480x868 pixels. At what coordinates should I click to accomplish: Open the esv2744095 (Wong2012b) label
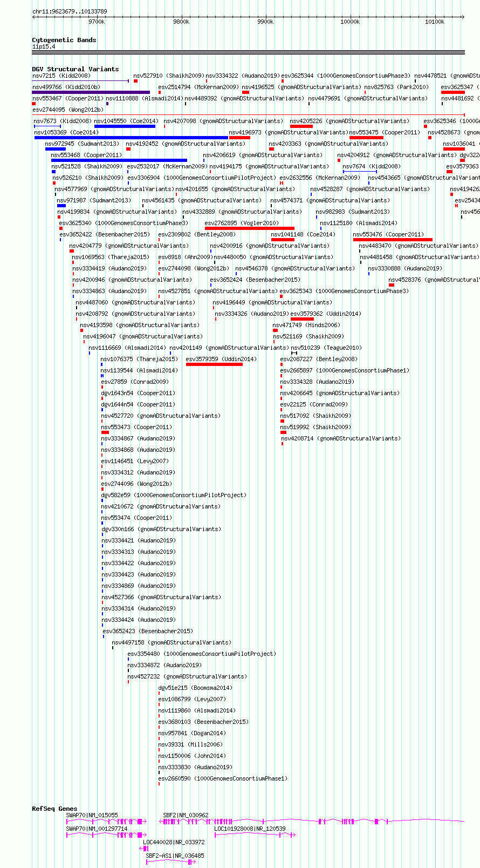click(68, 110)
